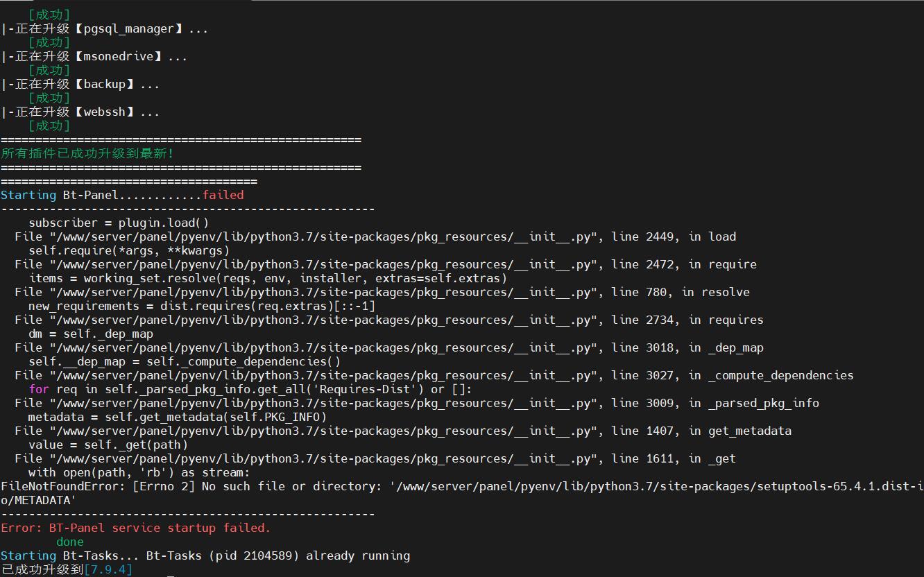
Task: Click the '[7.9.4]' version number
Action: tap(108, 569)
